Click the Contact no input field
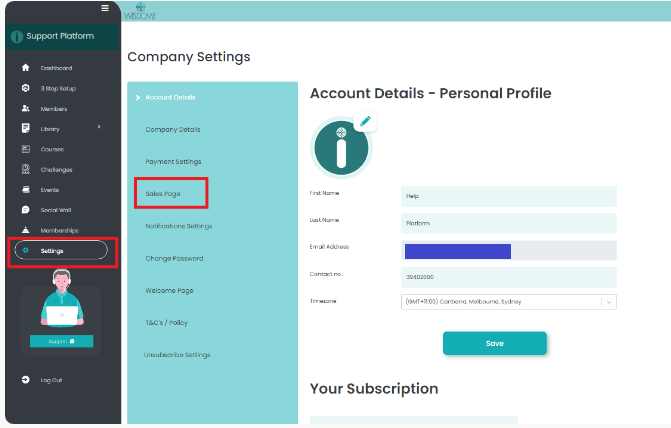The height and width of the screenshot is (428, 671). tap(509, 277)
